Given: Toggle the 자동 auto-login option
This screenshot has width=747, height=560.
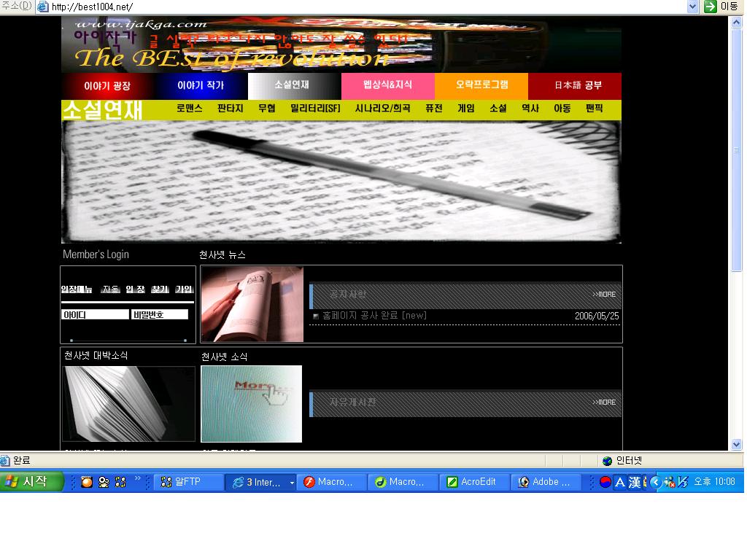Looking at the screenshot, I should (x=111, y=289).
